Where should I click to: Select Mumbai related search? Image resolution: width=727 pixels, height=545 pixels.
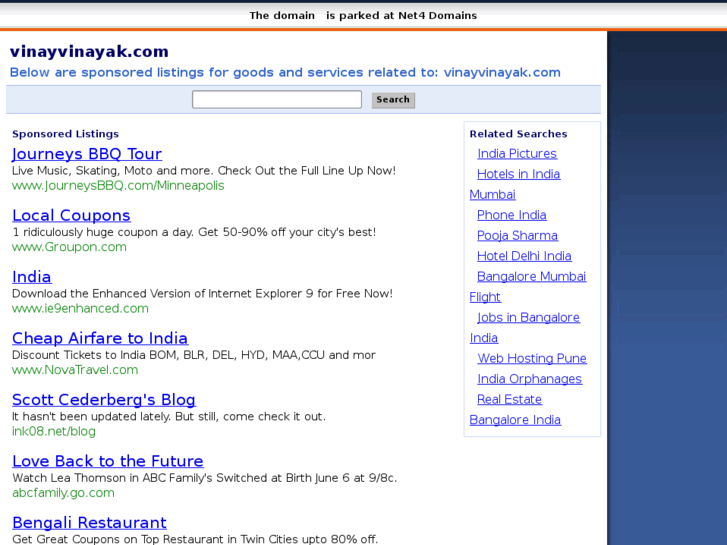(x=492, y=194)
